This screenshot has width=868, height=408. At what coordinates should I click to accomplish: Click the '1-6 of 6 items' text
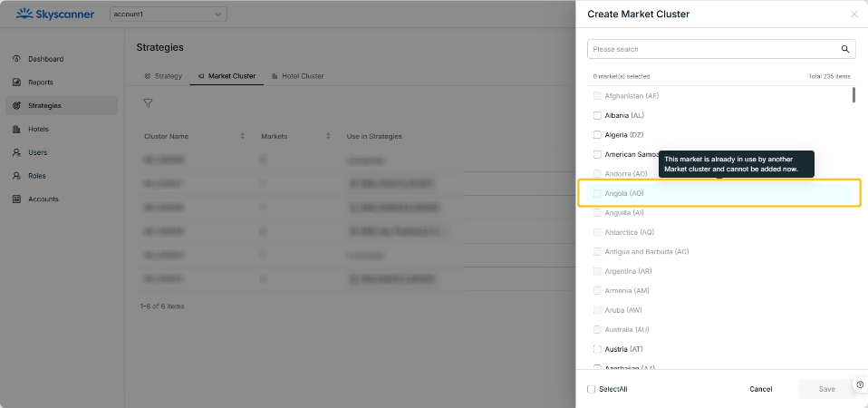162,306
